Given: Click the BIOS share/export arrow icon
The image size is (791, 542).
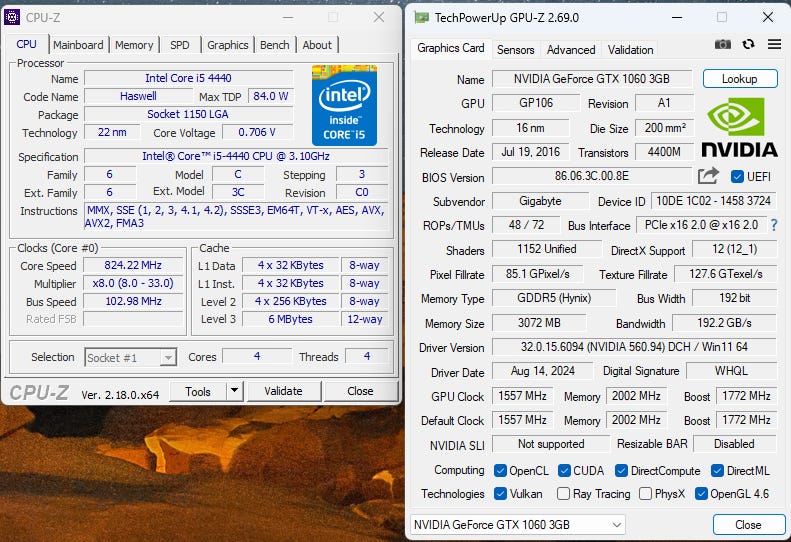Looking at the screenshot, I should pos(708,176).
